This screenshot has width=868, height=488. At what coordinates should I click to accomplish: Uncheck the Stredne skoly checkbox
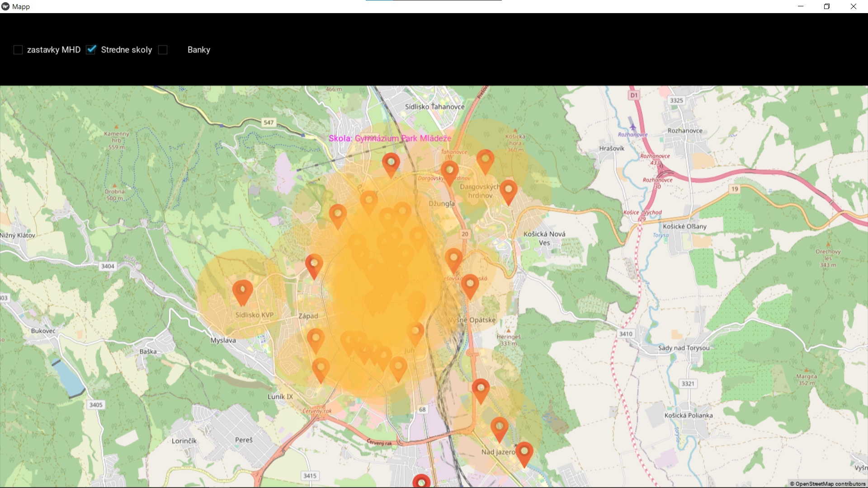tap(91, 50)
